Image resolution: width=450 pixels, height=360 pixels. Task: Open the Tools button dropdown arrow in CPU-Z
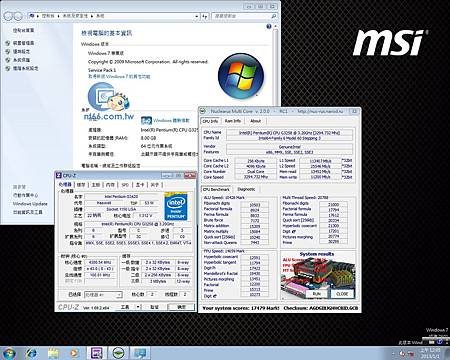pyautogui.click(x=138, y=307)
